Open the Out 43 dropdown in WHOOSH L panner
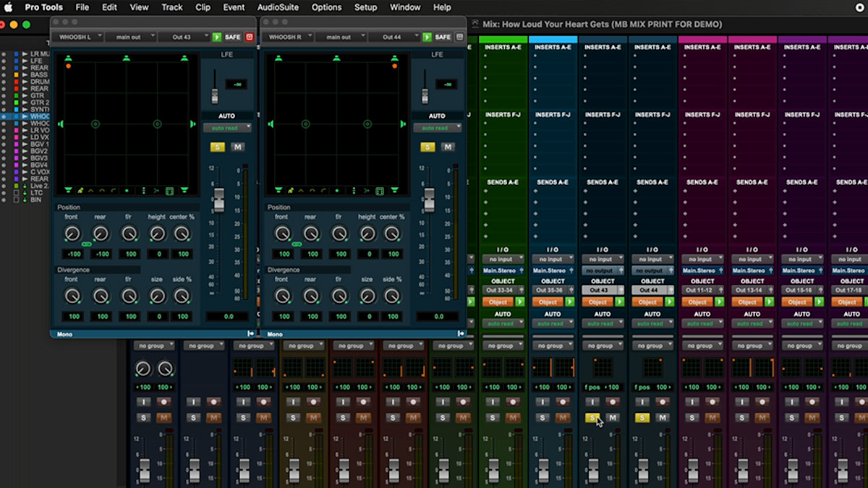 pyautogui.click(x=184, y=37)
